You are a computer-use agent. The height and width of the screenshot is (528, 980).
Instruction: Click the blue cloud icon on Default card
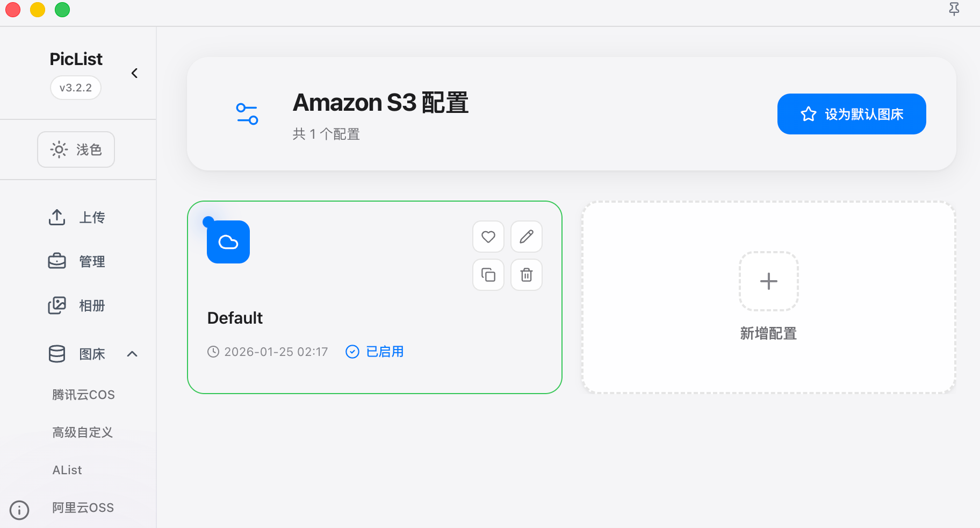coord(228,242)
